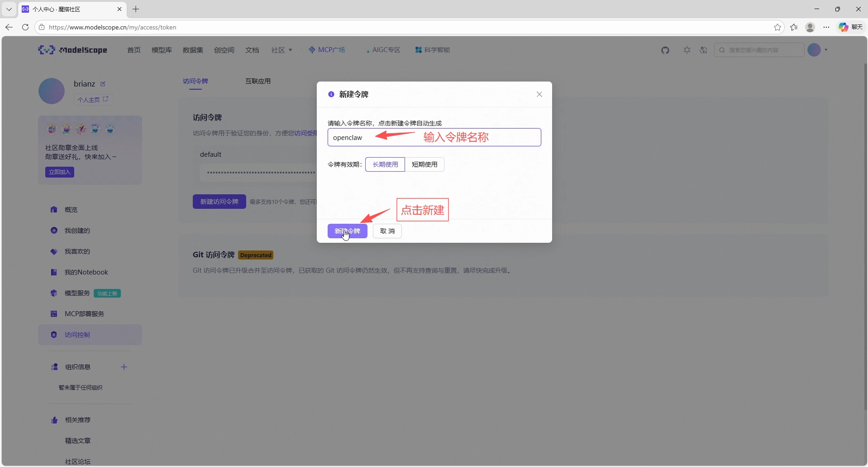The image size is (868, 467).
Task: Open 创空间 in top navigation
Action: [x=224, y=50]
